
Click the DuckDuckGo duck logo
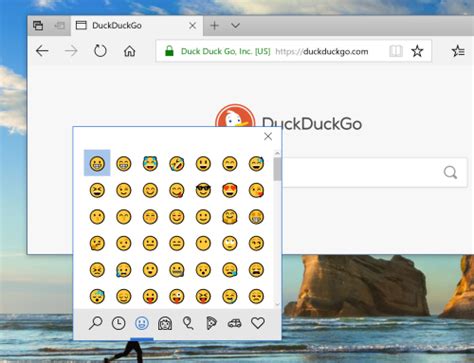pyautogui.click(x=235, y=116)
